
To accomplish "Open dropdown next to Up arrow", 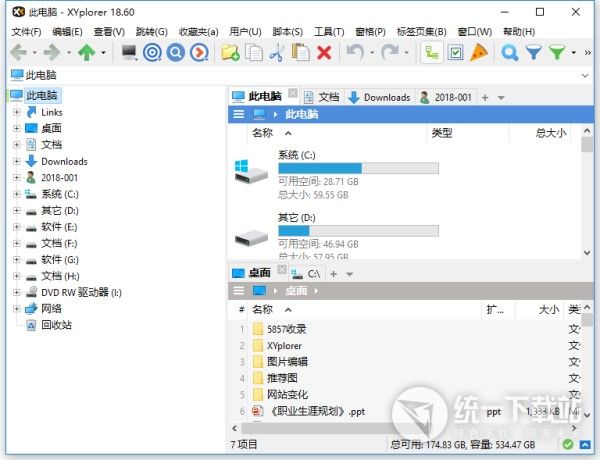I will [x=103, y=52].
